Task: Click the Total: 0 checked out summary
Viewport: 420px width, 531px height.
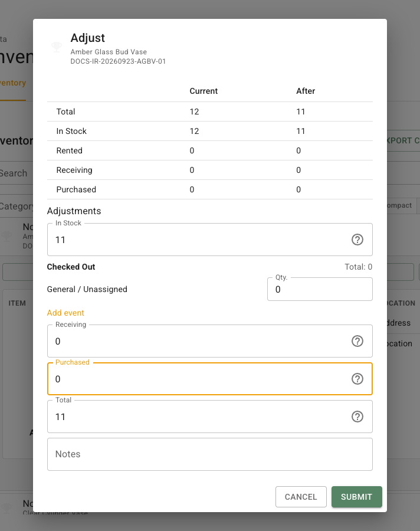Action: click(x=358, y=267)
